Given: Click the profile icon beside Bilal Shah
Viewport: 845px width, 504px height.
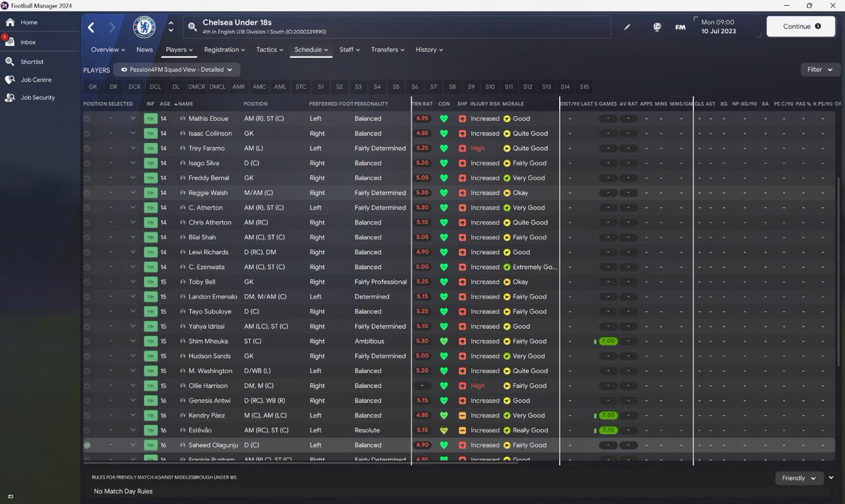Looking at the screenshot, I should (183, 237).
